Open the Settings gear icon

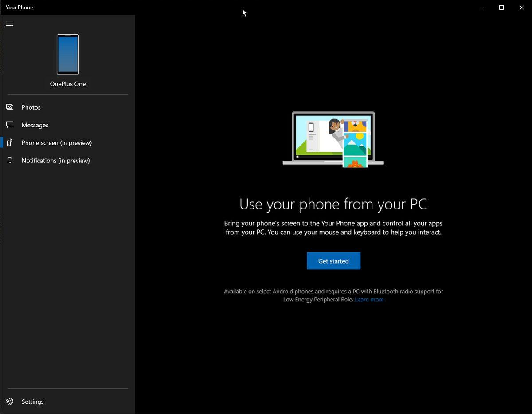tap(10, 401)
